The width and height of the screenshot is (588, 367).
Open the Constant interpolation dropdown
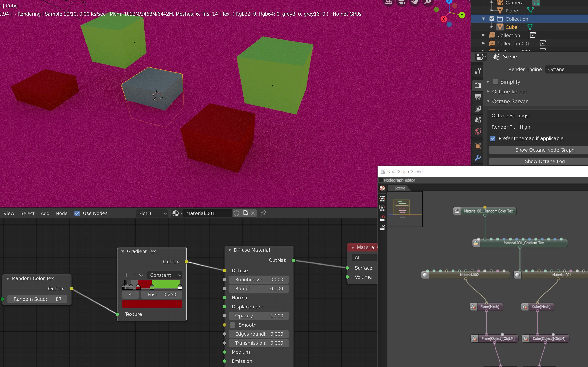point(165,275)
